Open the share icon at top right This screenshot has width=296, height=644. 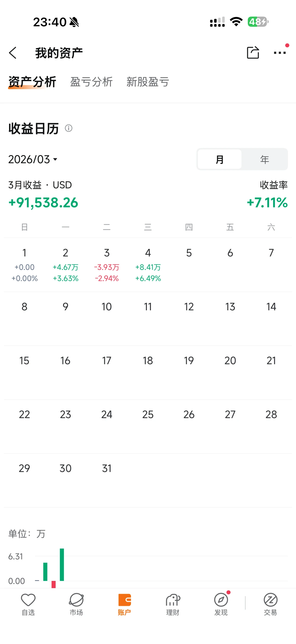pos(253,52)
